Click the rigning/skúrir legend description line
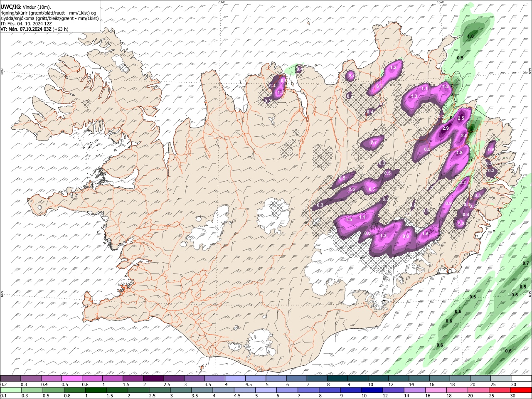Image resolution: width=532 pixels, height=399 pixels. [x=48, y=12]
